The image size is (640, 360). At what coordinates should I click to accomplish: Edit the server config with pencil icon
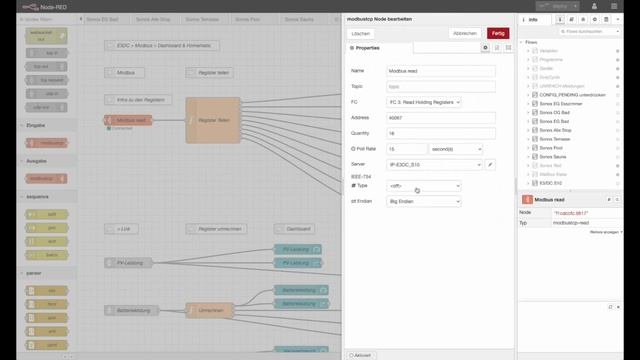(490, 164)
